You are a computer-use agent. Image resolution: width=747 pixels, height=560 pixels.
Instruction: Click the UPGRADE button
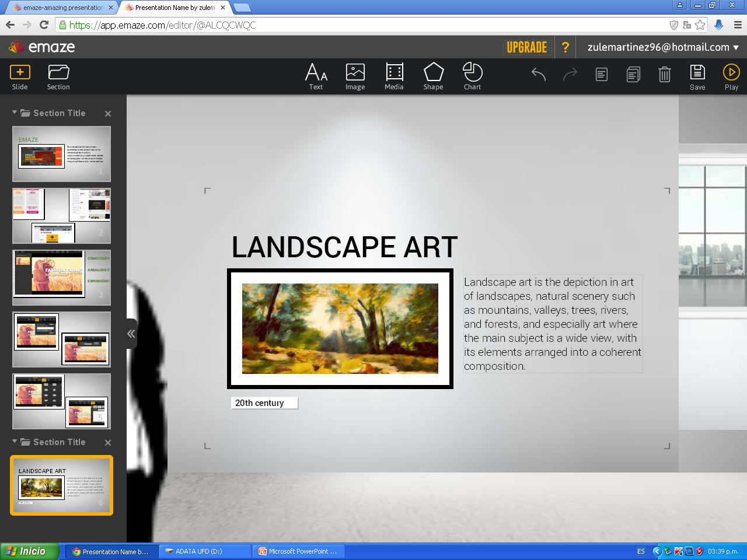pyautogui.click(x=526, y=47)
